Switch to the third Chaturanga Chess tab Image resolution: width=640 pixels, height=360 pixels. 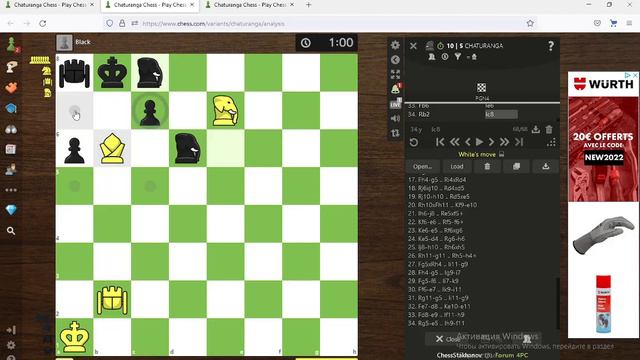pyautogui.click(x=249, y=5)
